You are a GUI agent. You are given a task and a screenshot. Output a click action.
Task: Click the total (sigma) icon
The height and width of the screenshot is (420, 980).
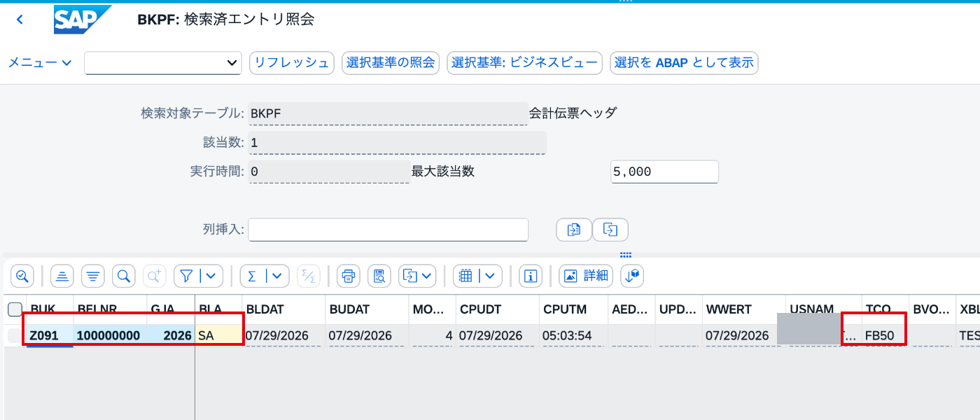point(252,276)
